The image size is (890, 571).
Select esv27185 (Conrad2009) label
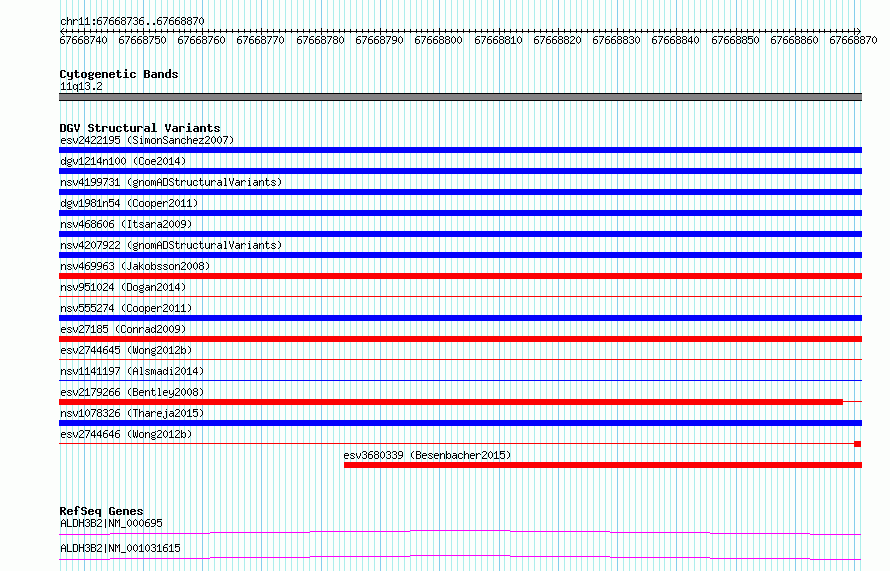(123, 329)
